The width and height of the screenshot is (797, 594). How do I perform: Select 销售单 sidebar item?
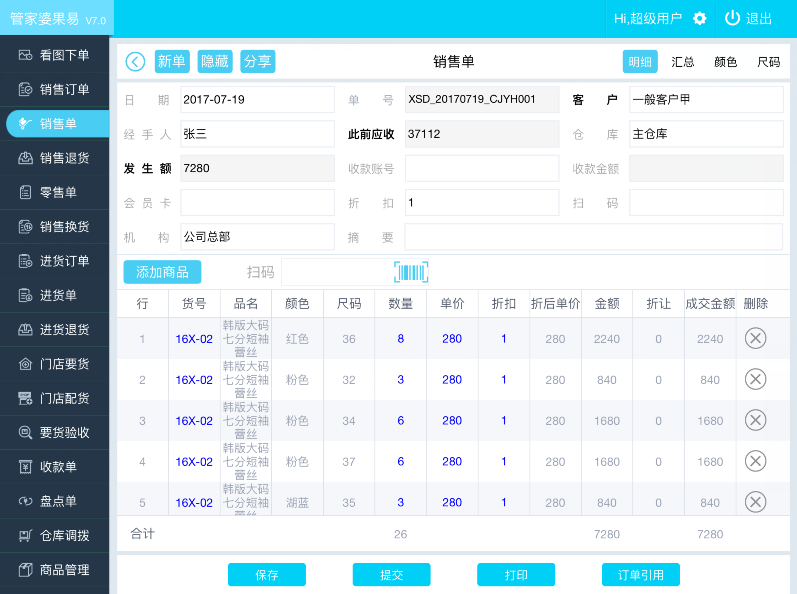pyautogui.click(x=57, y=123)
